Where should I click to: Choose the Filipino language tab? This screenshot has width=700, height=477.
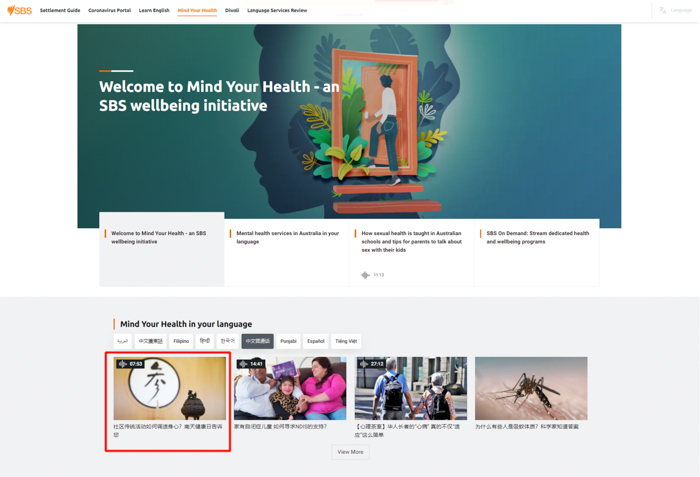point(181,341)
